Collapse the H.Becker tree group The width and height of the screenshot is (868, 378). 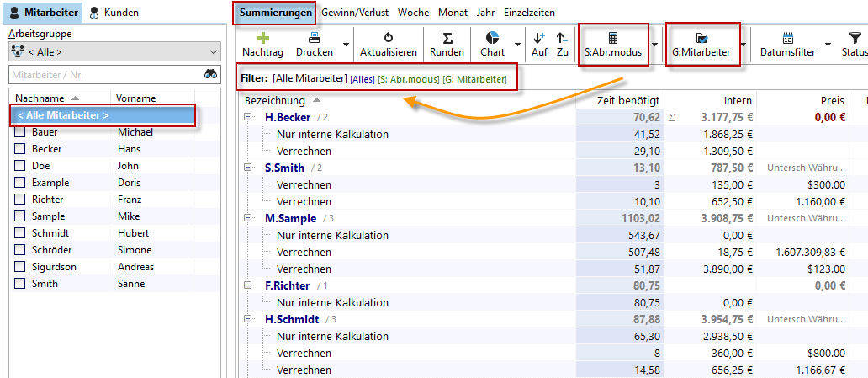[249, 117]
